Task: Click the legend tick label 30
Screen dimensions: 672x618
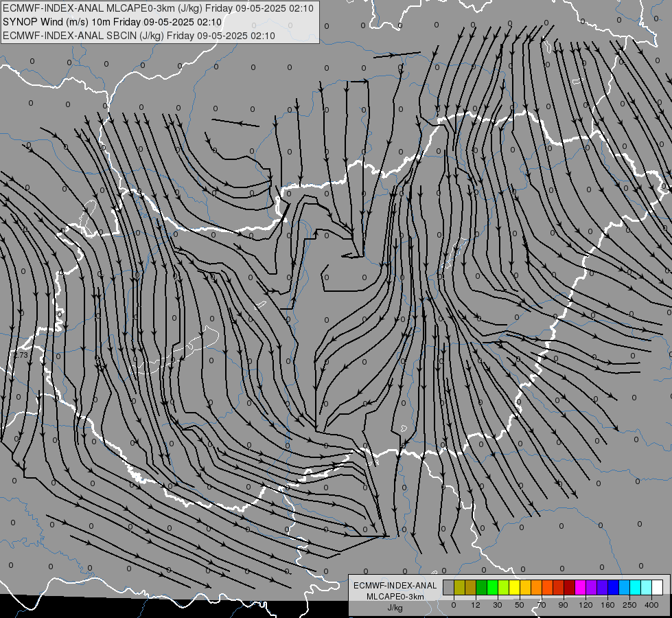Action: pyautogui.click(x=498, y=605)
